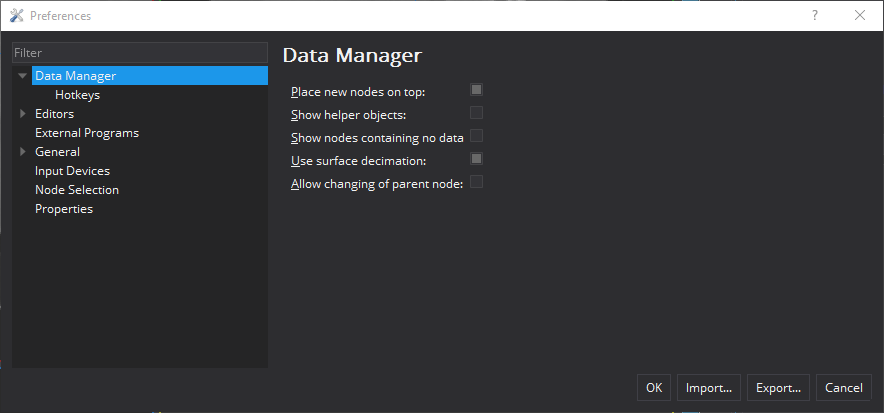The height and width of the screenshot is (413, 884).
Task: Expand the Editors tree arrow
Action: click(x=23, y=114)
